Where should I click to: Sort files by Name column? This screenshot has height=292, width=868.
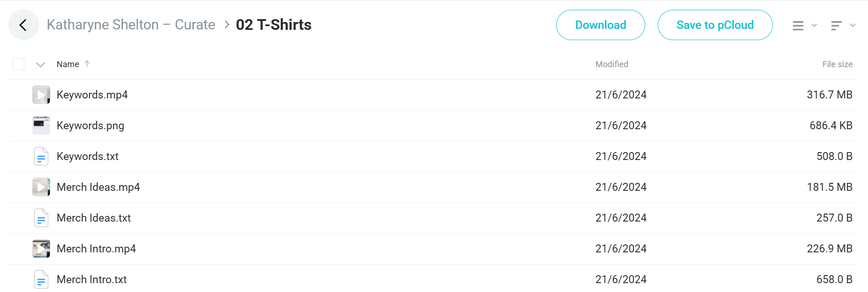click(68, 64)
